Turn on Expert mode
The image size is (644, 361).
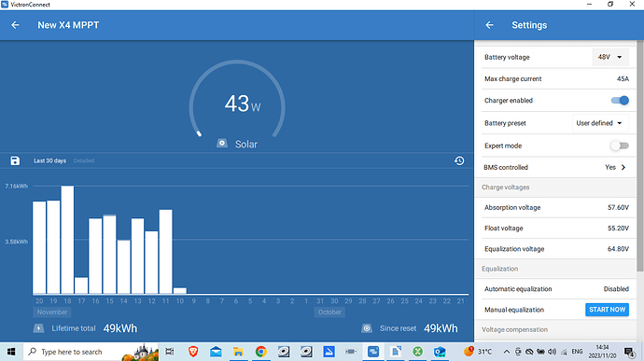620,146
